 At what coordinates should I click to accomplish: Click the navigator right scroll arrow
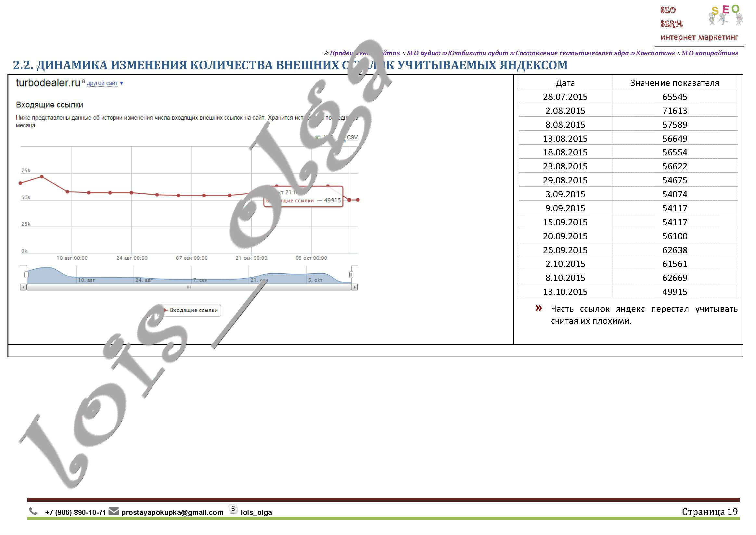coord(354,287)
